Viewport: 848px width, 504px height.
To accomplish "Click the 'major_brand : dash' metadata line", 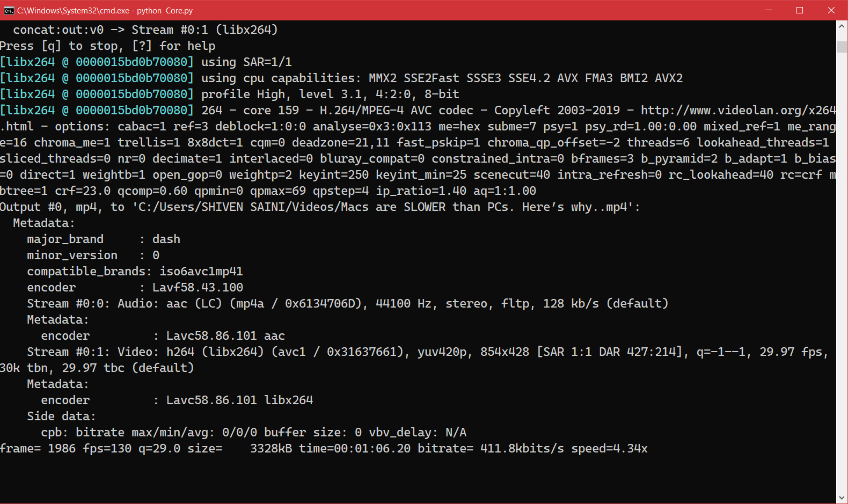I will click(x=104, y=239).
